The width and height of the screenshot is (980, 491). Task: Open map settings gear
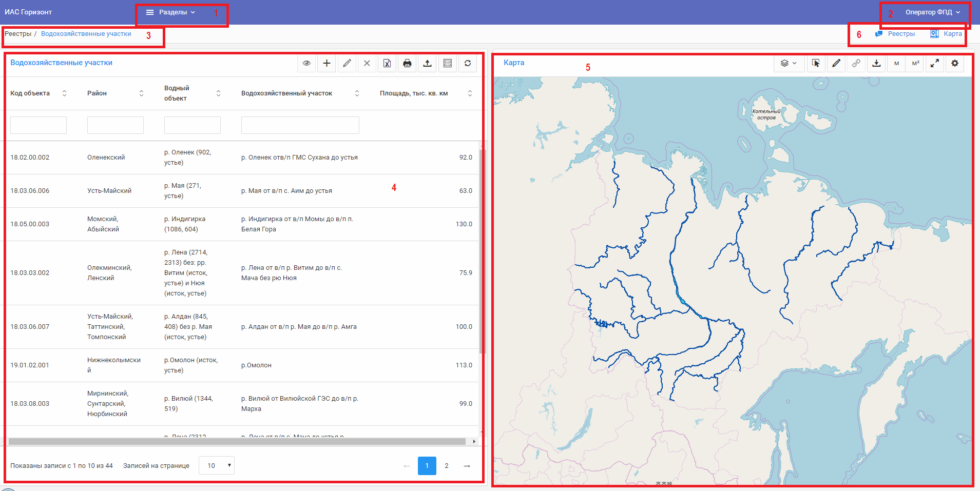(955, 63)
